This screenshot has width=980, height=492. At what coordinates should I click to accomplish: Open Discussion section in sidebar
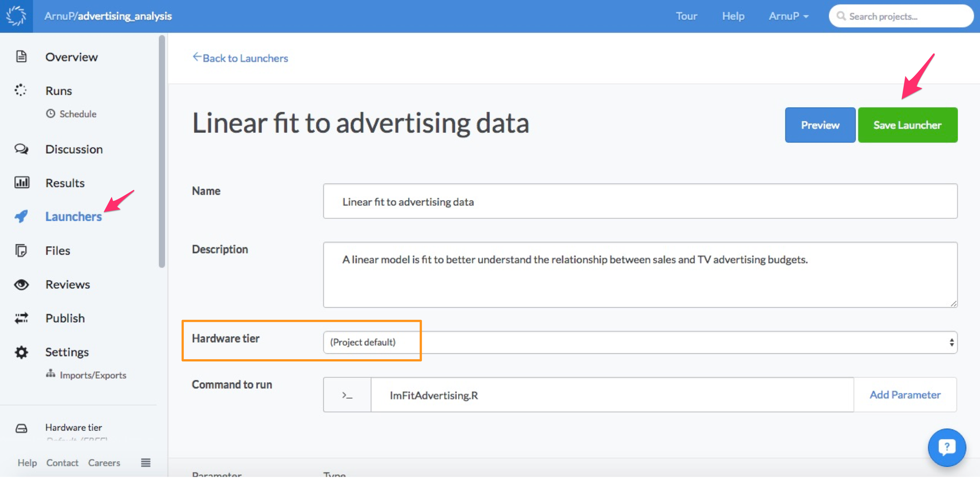point(74,149)
